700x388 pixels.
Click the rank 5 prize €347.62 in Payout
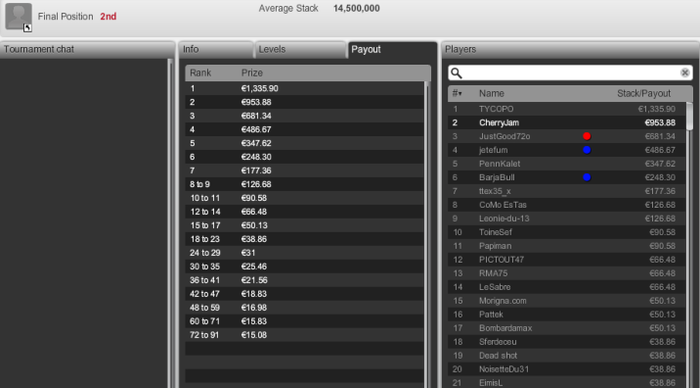click(256, 143)
